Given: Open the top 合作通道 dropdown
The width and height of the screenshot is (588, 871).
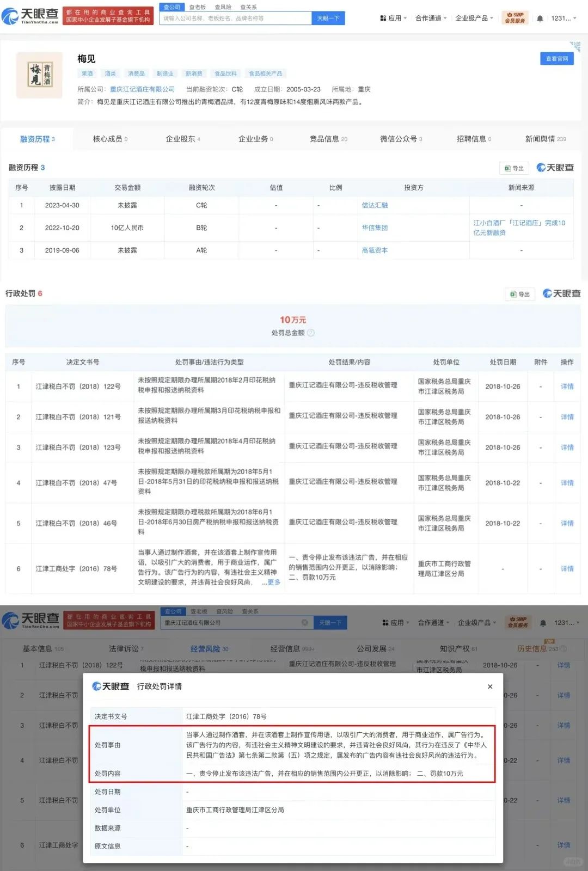Looking at the screenshot, I should tap(431, 18).
